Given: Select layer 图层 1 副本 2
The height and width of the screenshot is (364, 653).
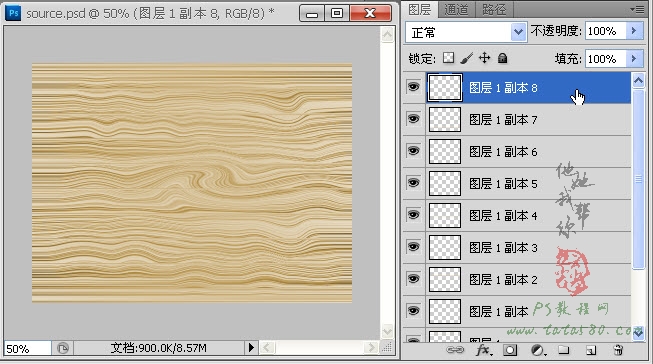Looking at the screenshot, I should [x=528, y=279].
